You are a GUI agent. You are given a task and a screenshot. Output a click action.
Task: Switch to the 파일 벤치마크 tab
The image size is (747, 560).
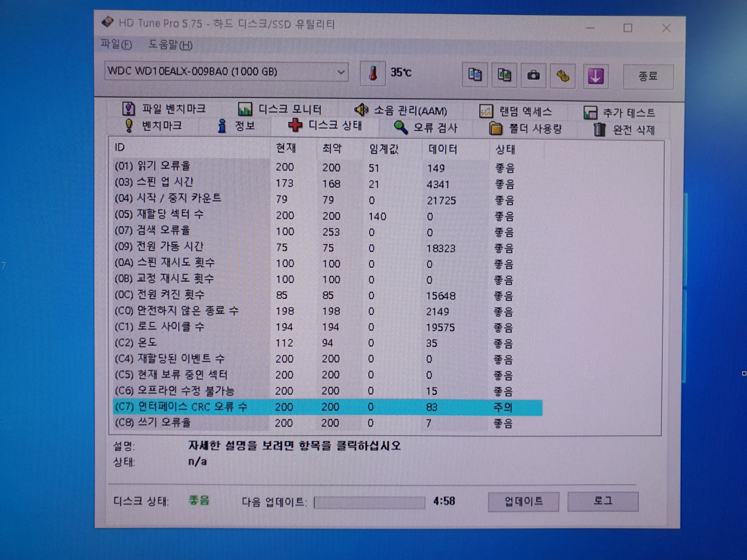point(164,109)
